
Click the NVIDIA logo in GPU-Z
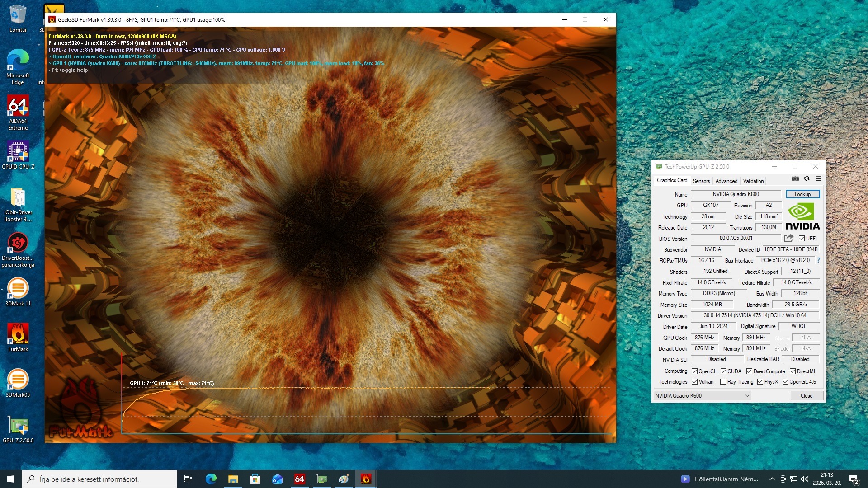[x=802, y=216]
